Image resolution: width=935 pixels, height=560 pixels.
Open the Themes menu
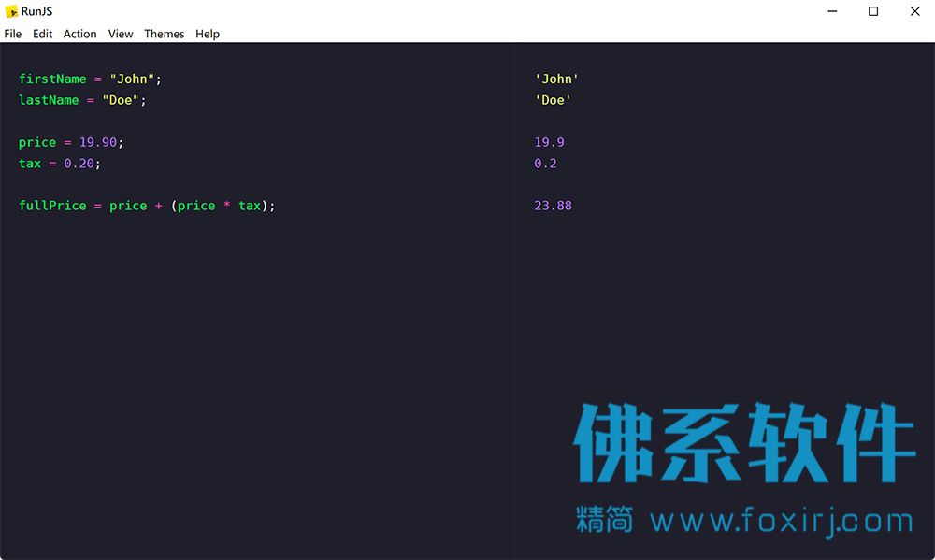pos(164,34)
